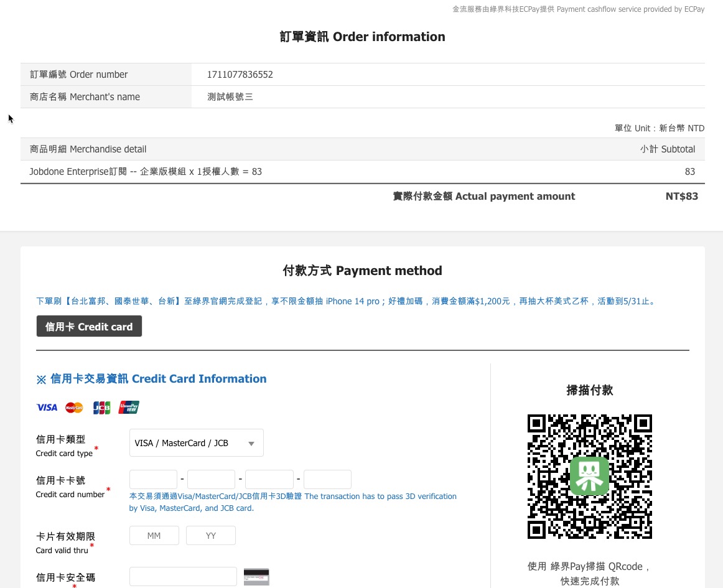Click the Jobdone Enterprise order item line

pyautogui.click(x=146, y=172)
